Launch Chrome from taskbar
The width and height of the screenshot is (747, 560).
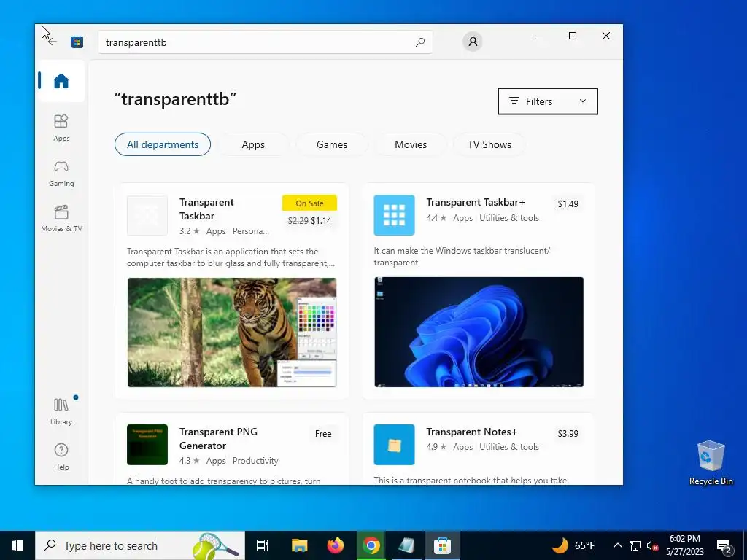pos(371,545)
